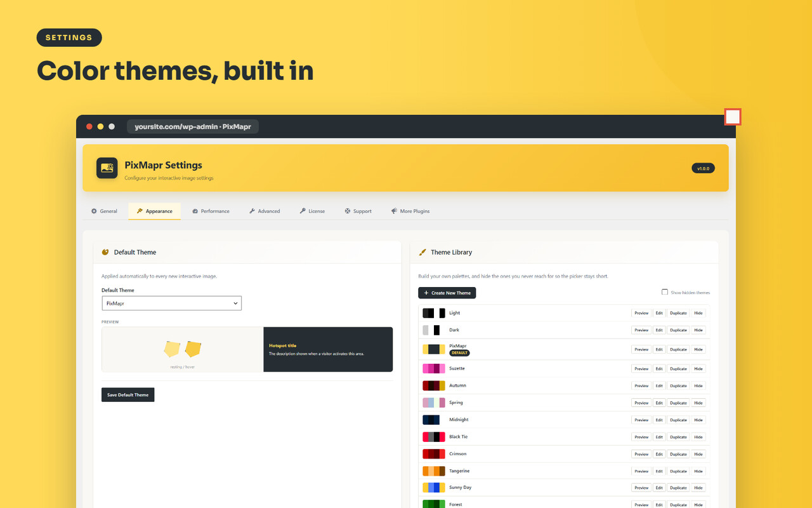The image size is (812, 508).
Task: Expand the Default Theme dropdown showing PixMapr
Action: 171,304
